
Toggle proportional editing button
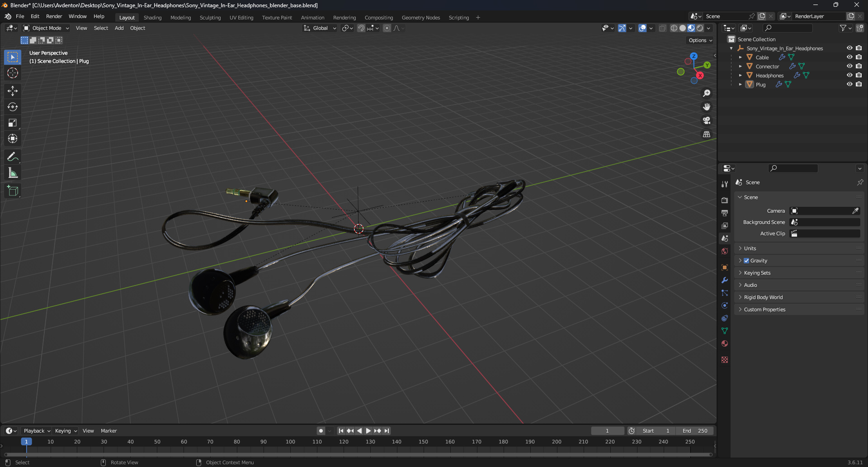[387, 28]
